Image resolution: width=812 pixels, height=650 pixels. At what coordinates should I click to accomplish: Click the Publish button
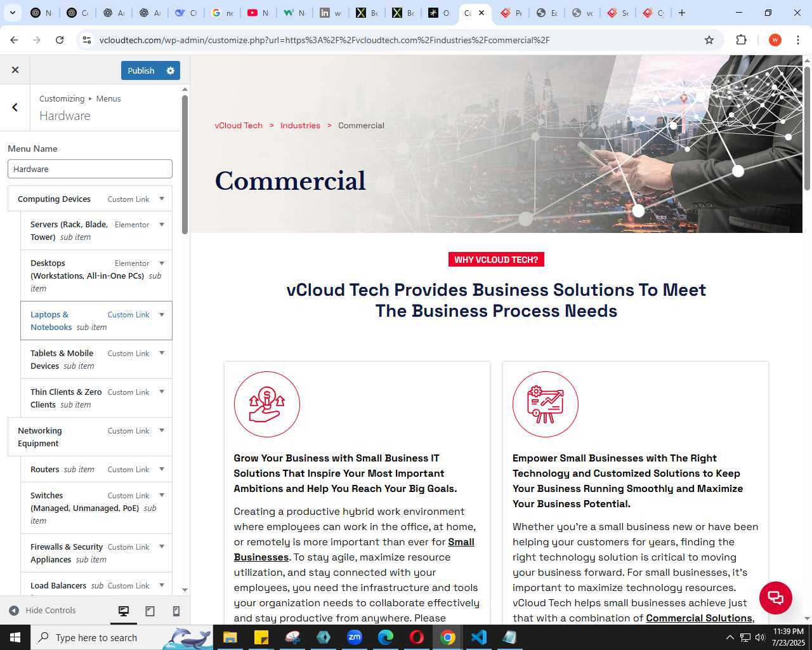[141, 70]
